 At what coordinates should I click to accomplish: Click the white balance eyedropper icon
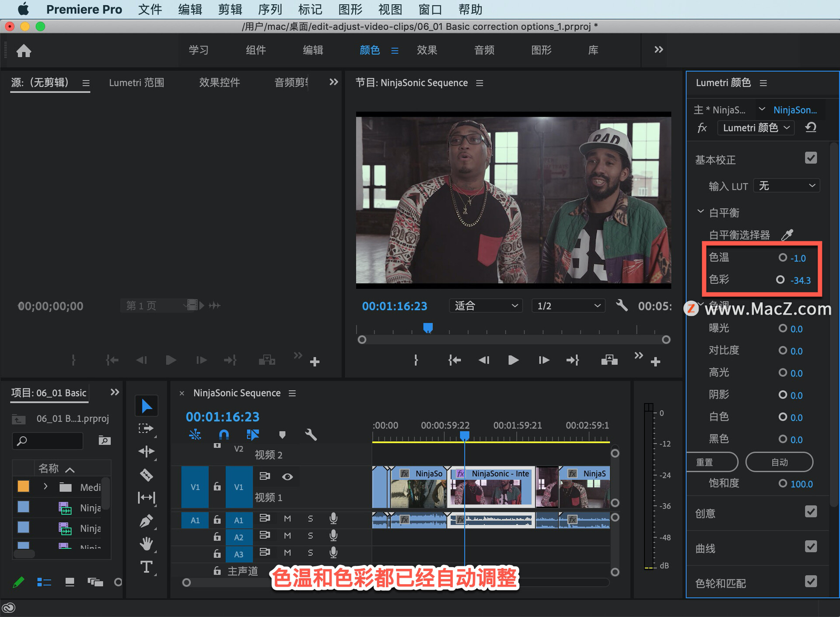point(787,235)
